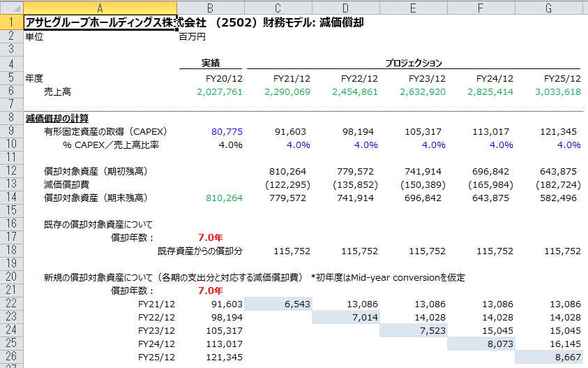Click sales value 2,290,069
Image resolution: width=588 pixels, height=368 pixels.
tap(287, 92)
